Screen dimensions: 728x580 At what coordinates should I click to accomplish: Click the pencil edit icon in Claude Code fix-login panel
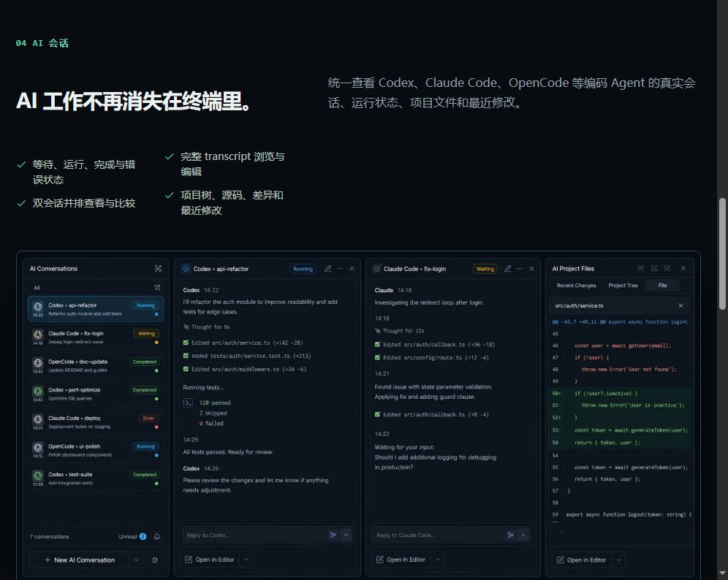point(508,269)
